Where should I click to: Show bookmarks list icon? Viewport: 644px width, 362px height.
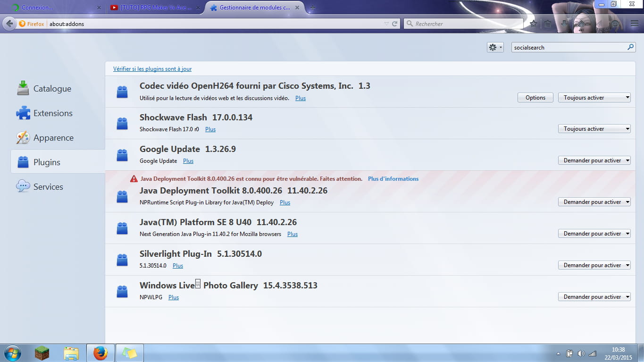547,24
